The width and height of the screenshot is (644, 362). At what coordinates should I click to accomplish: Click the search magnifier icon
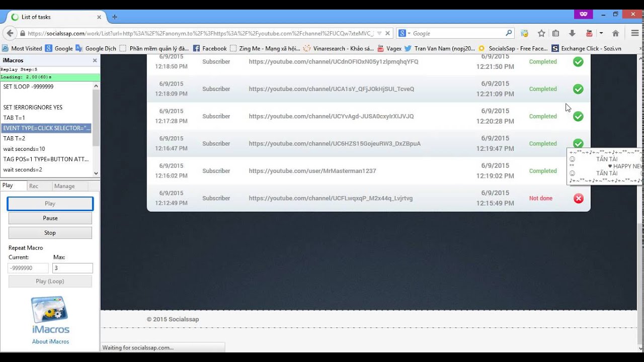(509, 33)
